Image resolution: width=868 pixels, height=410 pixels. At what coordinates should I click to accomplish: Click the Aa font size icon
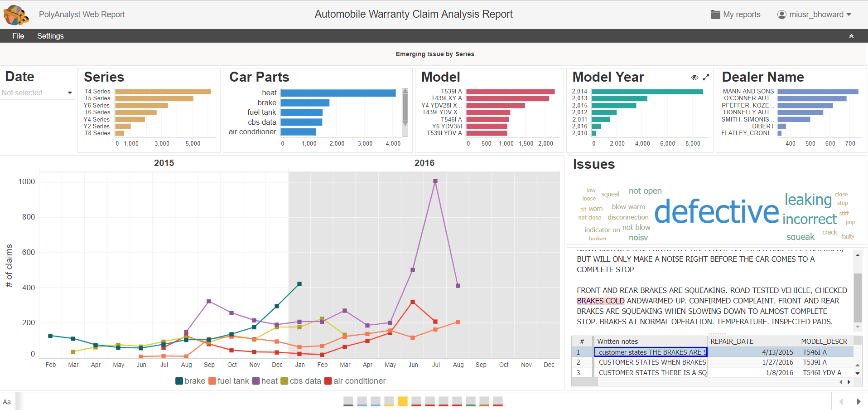click(x=7, y=402)
